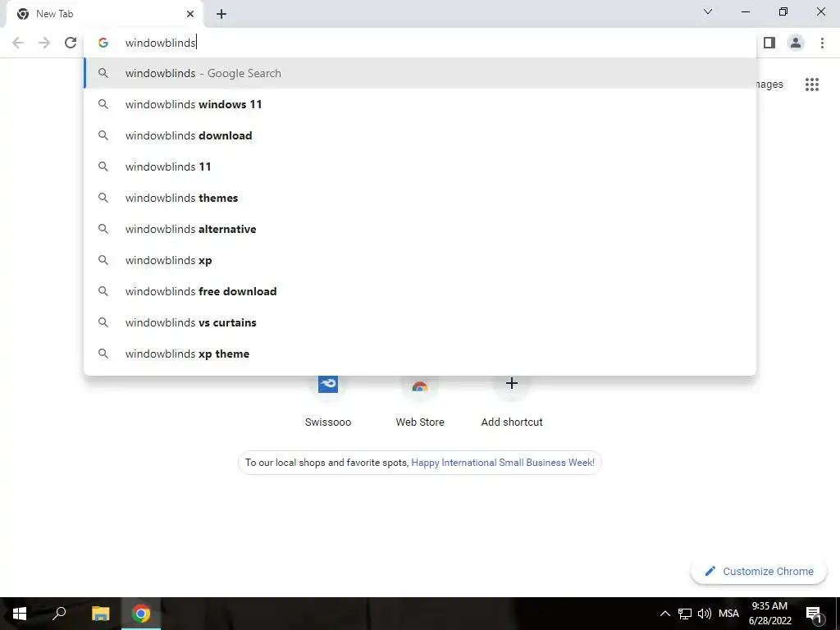Open Happy International Small Business Week link
840x630 pixels.
(503, 463)
